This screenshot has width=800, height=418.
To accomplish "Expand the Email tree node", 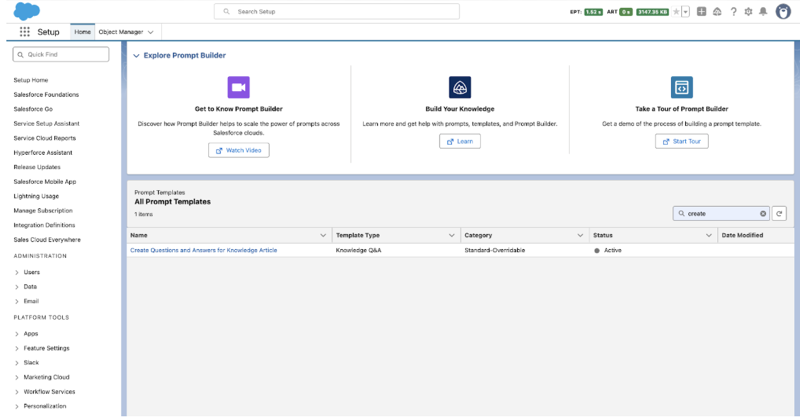I will 17,302.
